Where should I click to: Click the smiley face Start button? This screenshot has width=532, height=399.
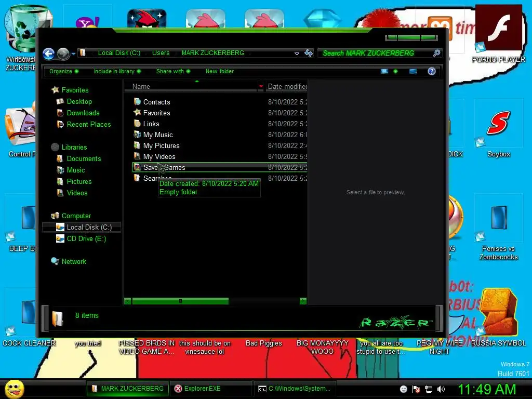14,389
